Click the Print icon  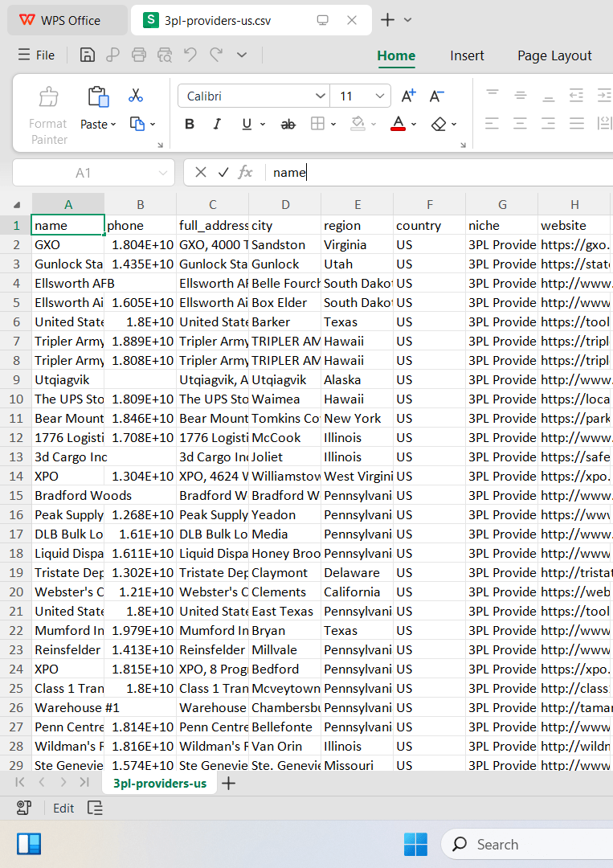[139, 55]
